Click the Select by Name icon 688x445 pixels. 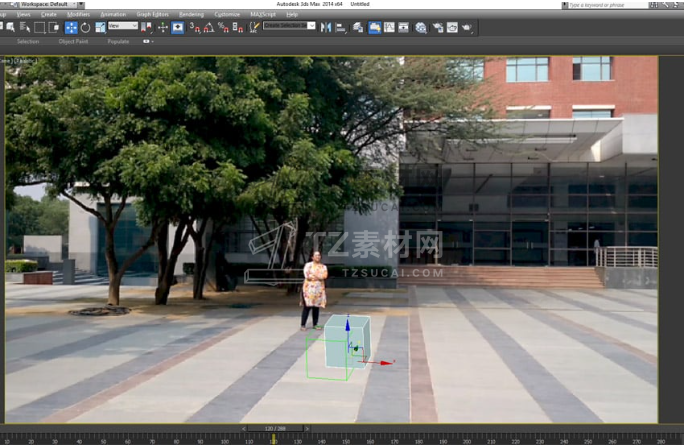point(25,28)
